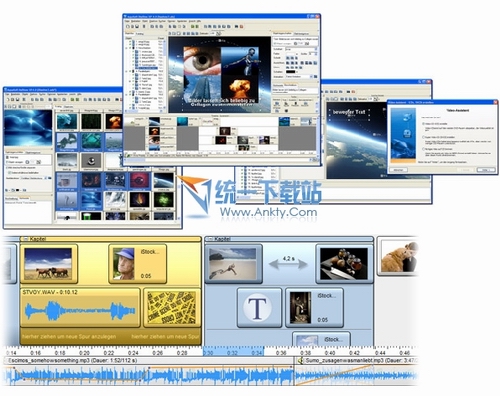The width and height of the screenshot is (500, 396).
Task: Select the gray sphere thumbnail in left window
Action: (x=91, y=161)
